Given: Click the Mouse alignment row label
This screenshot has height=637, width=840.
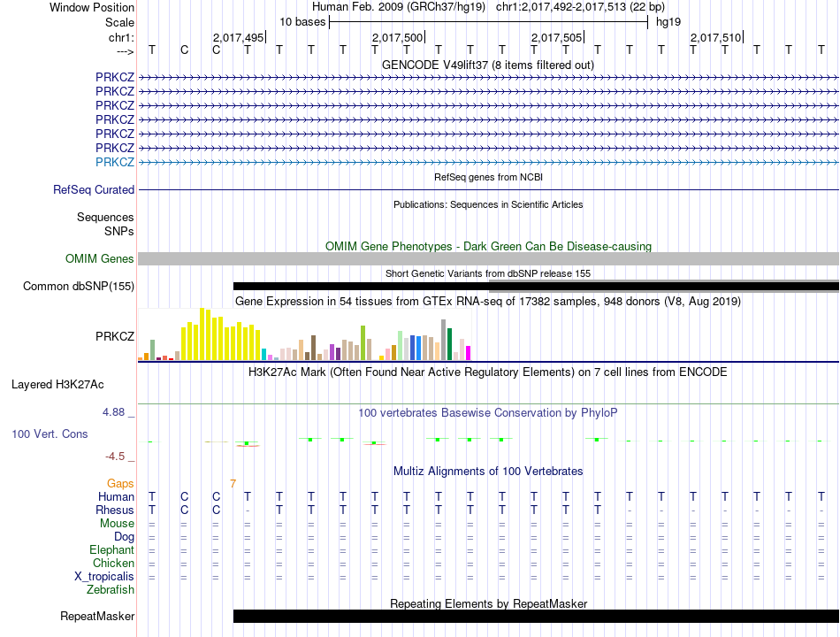Looking at the screenshot, I should (117, 524).
